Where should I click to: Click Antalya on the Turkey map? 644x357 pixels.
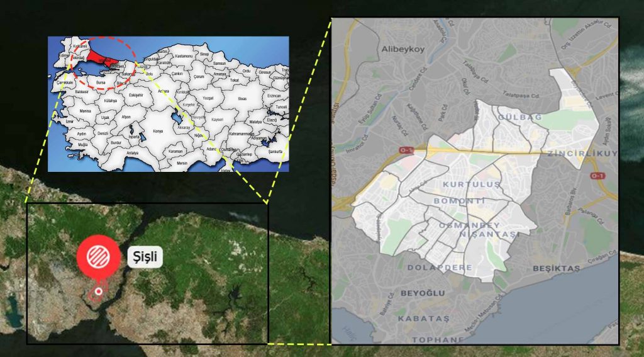[x=132, y=153]
